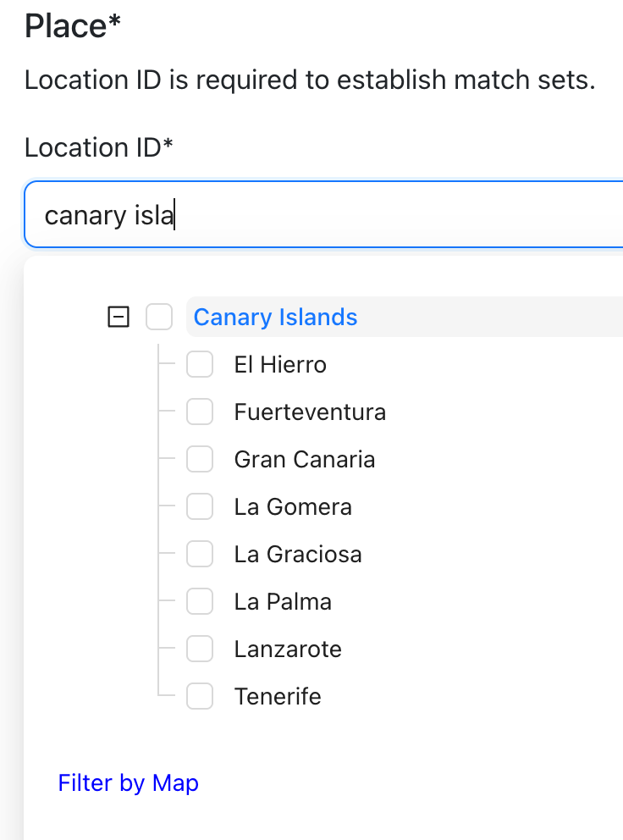Collapse the Canary Islands tree node

[119, 318]
